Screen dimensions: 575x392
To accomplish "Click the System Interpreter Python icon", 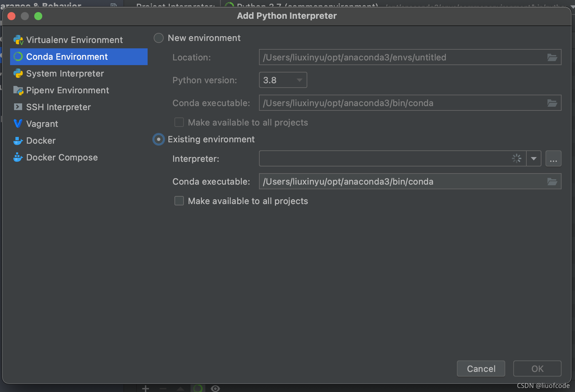I will (18, 73).
